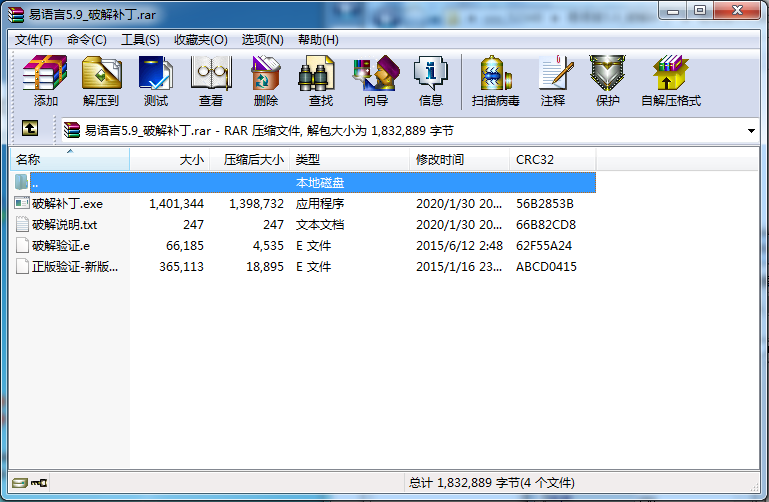Viewport: 769px width, 502px height.
Task: Select file 破解补丁.exe
Action: 67,203
